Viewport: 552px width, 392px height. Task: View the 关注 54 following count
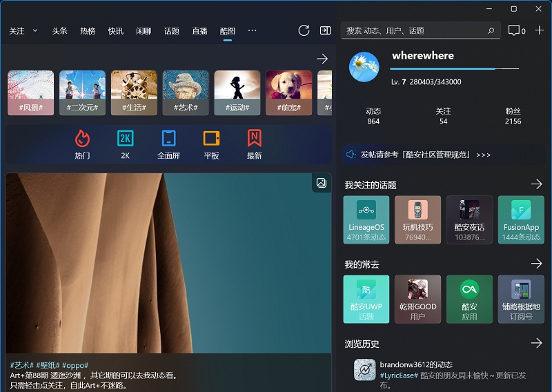[443, 116]
